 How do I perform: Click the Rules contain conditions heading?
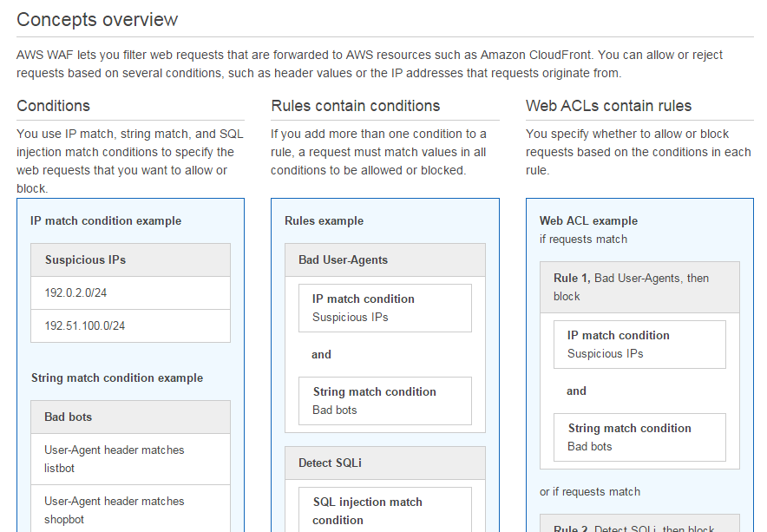356,106
